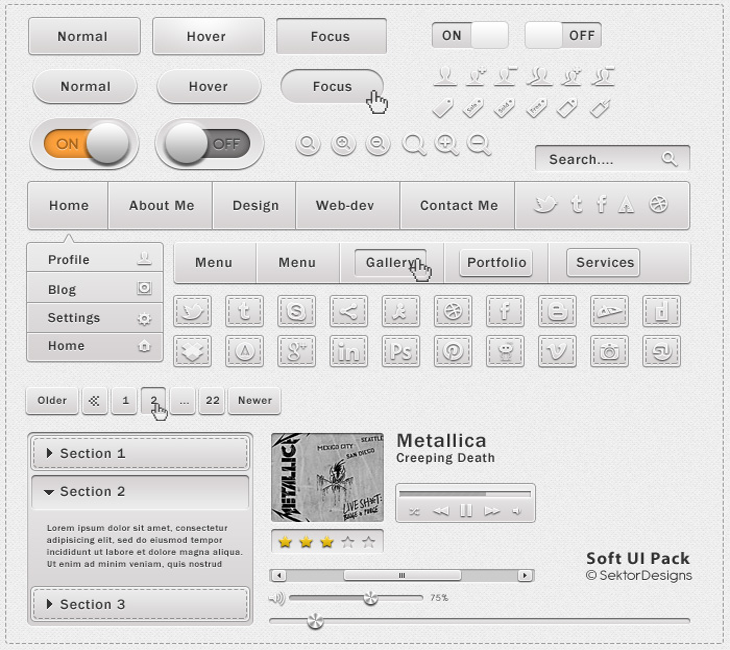Click the Sold price tag icon
Image resolution: width=730 pixels, height=650 pixels.
click(504, 108)
